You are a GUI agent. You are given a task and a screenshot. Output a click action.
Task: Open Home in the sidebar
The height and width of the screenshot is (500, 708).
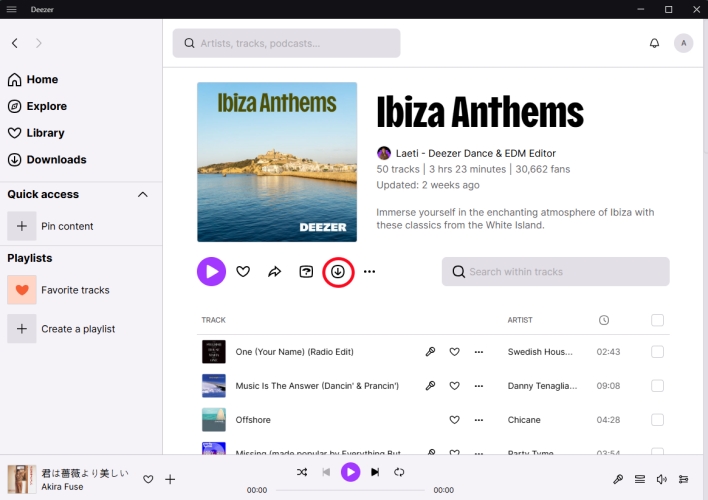(33, 79)
